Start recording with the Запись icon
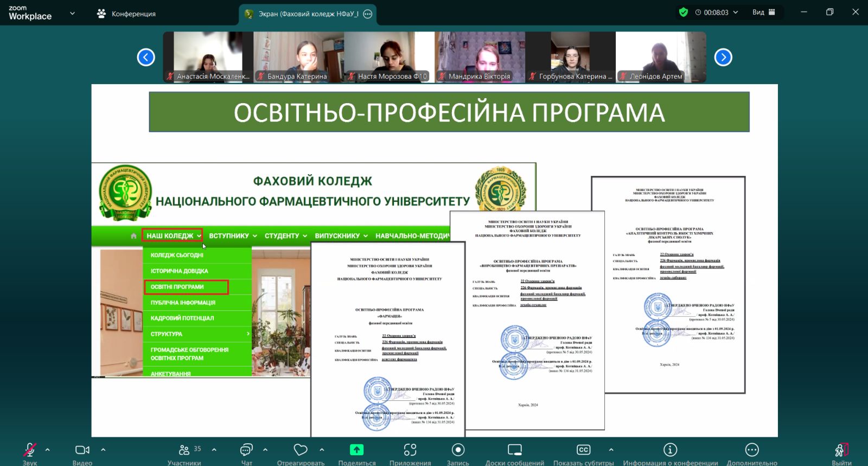The image size is (868, 466). coord(458,450)
